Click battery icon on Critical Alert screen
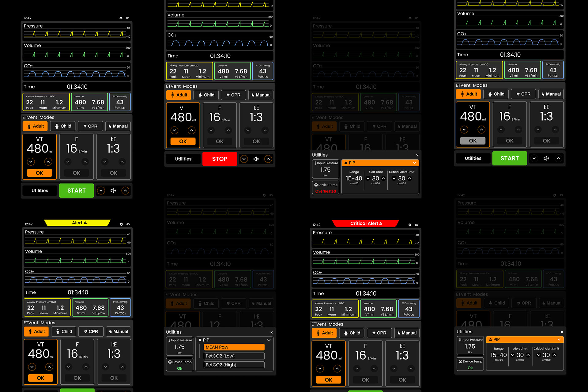 [x=417, y=225]
